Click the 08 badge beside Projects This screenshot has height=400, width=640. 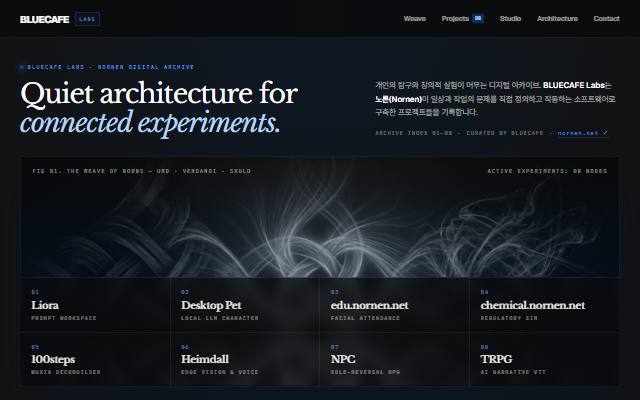click(478, 18)
